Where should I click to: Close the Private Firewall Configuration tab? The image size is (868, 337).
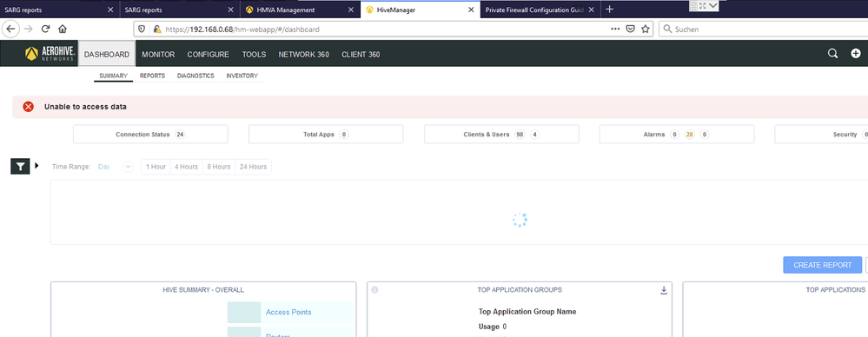(x=591, y=10)
